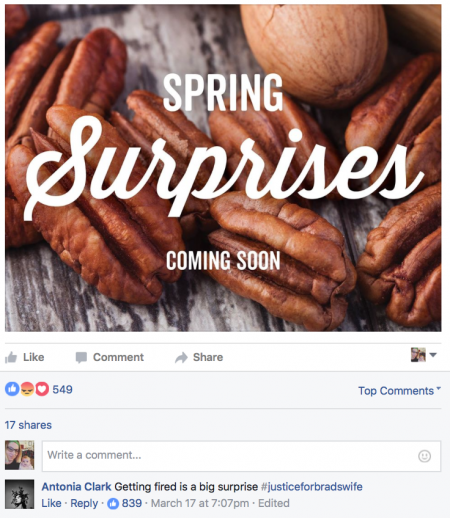This screenshot has width=450, height=518.
Task: Expand the Top Comments sorting dropdown
Action: point(399,391)
